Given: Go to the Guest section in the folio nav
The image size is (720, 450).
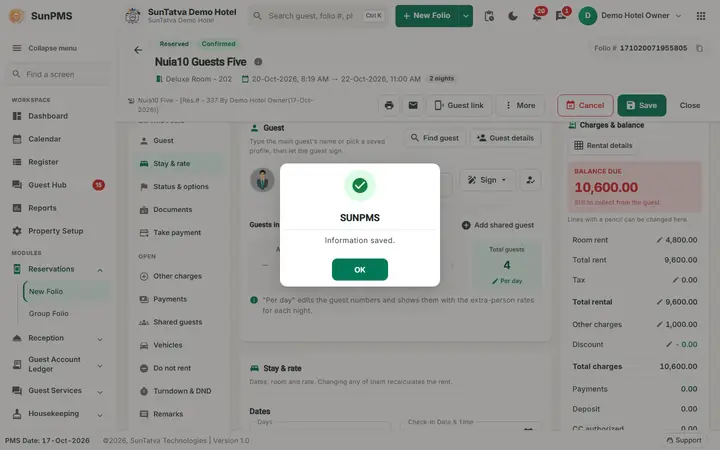Looking at the screenshot, I should [163, 141].
